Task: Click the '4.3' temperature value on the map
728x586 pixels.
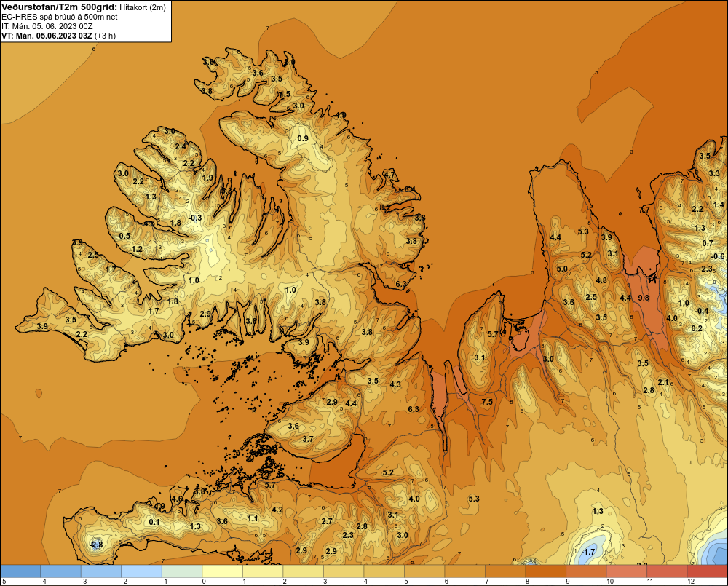Action: pos(395,384)
